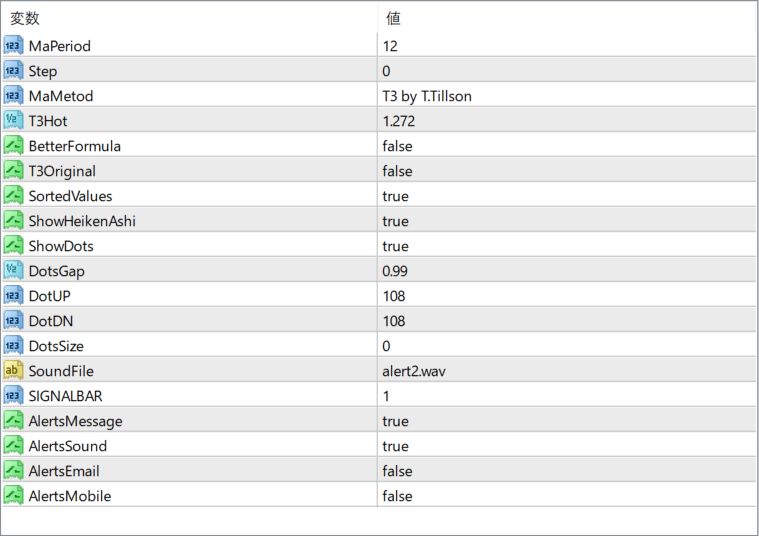Select the DotUP parameter row label
Image resolution: width=759 pixels, height=536 pixels.
click(49, 296)
